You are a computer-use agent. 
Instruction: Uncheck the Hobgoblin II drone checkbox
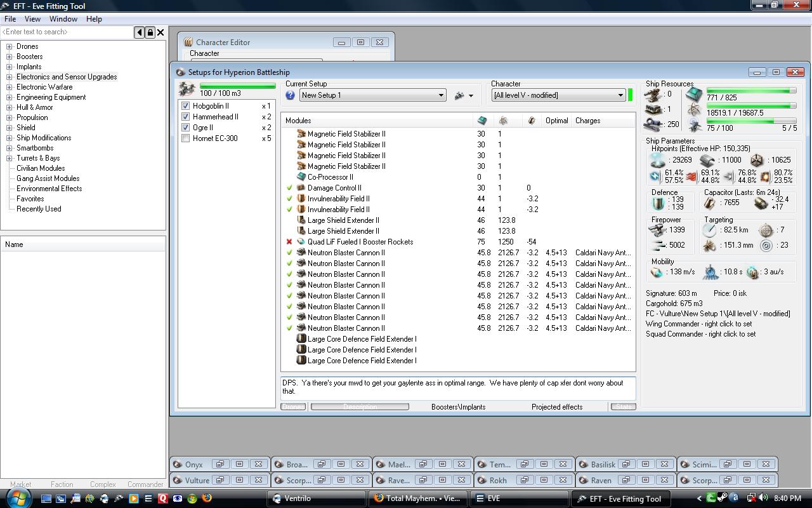click(185, 106)
